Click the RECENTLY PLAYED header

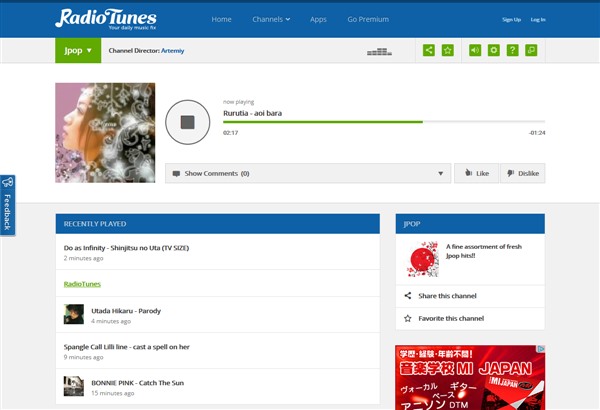click(x=218, y=224)
